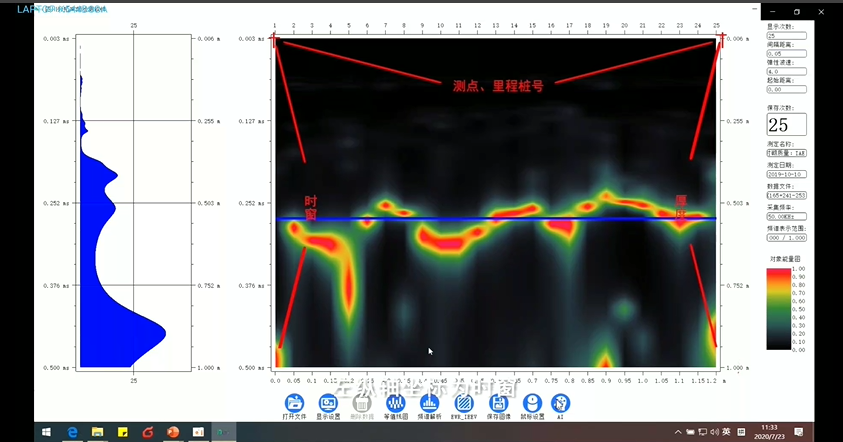Click the 采集频率 field showing 50.00KHz
The image size is (843, 442).
click(x=786, y=216)
